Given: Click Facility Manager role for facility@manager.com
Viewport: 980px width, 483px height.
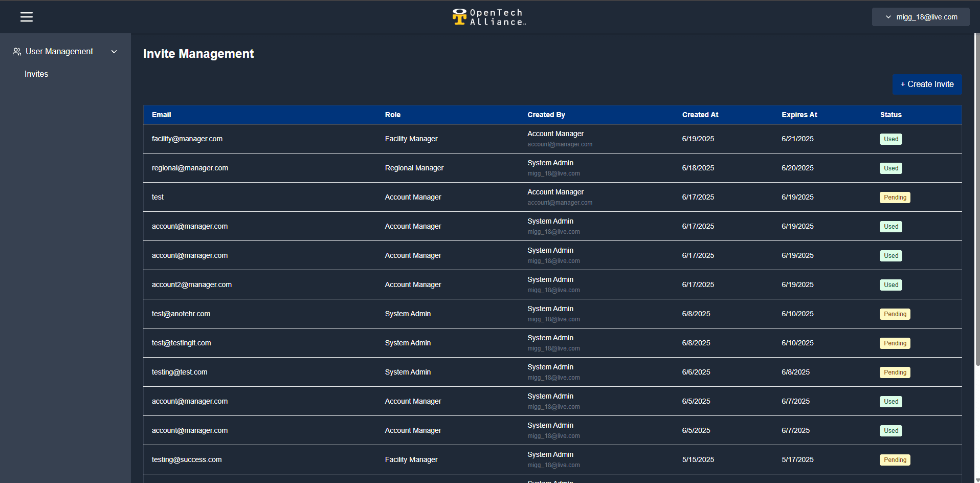Looking at the screenshot, I should 411,139.
